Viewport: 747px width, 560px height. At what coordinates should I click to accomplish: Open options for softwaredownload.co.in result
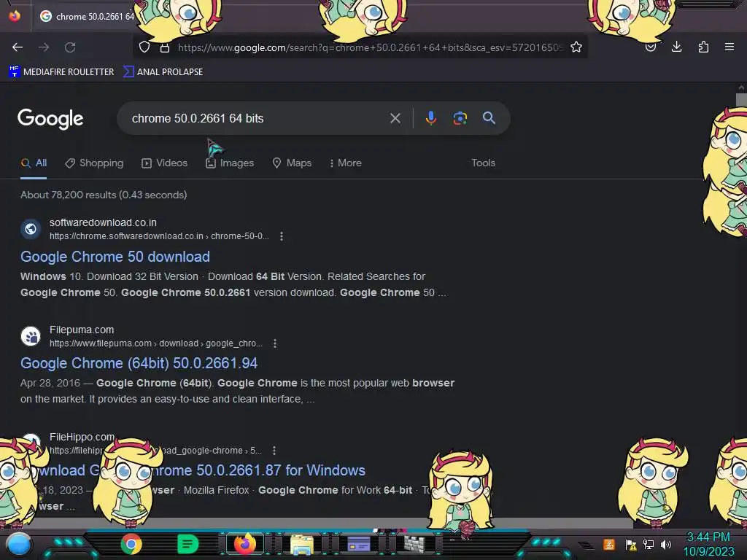point(282,236)
